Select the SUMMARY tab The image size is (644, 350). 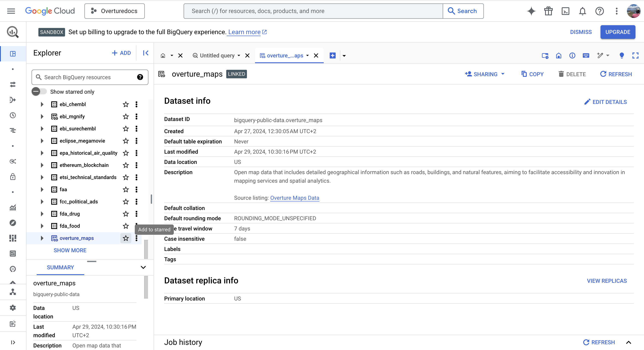[x=61, y=267]
